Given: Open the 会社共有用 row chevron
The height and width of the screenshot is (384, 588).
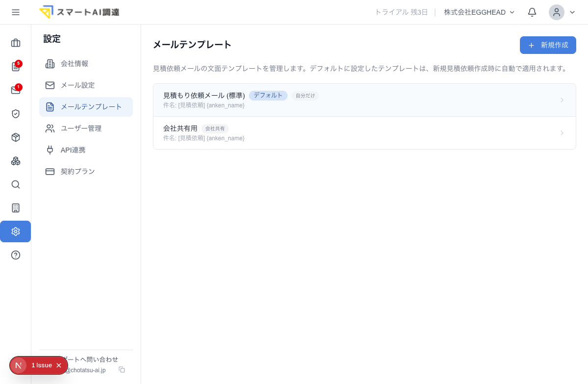Looking at the screenshot, I should [x=562, y=133].
